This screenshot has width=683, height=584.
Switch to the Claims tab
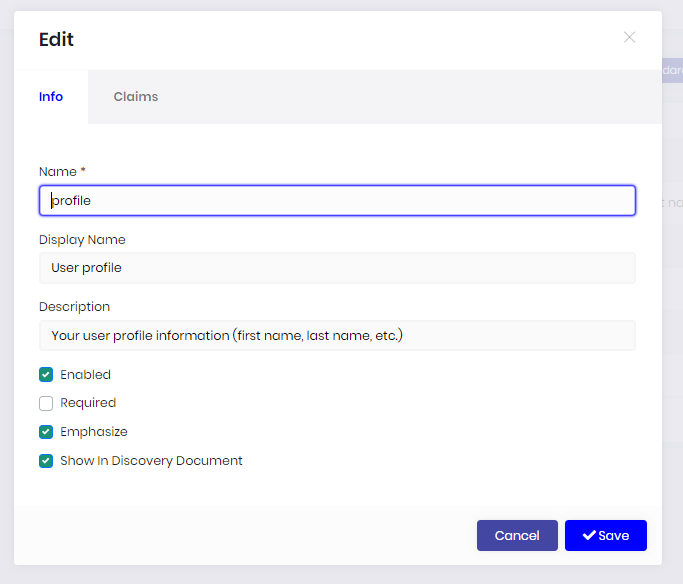pos(136,97)
